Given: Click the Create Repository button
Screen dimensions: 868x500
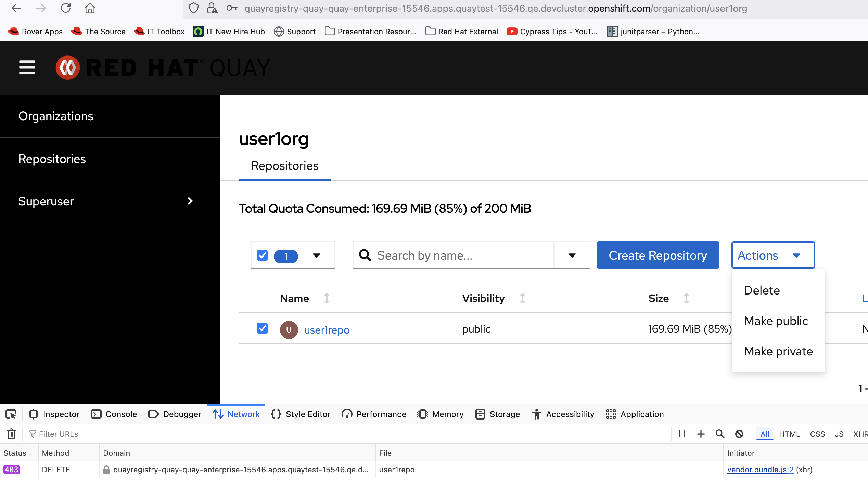Looking at the screenshot, I should pyautogui.click(x=657, y=255).
